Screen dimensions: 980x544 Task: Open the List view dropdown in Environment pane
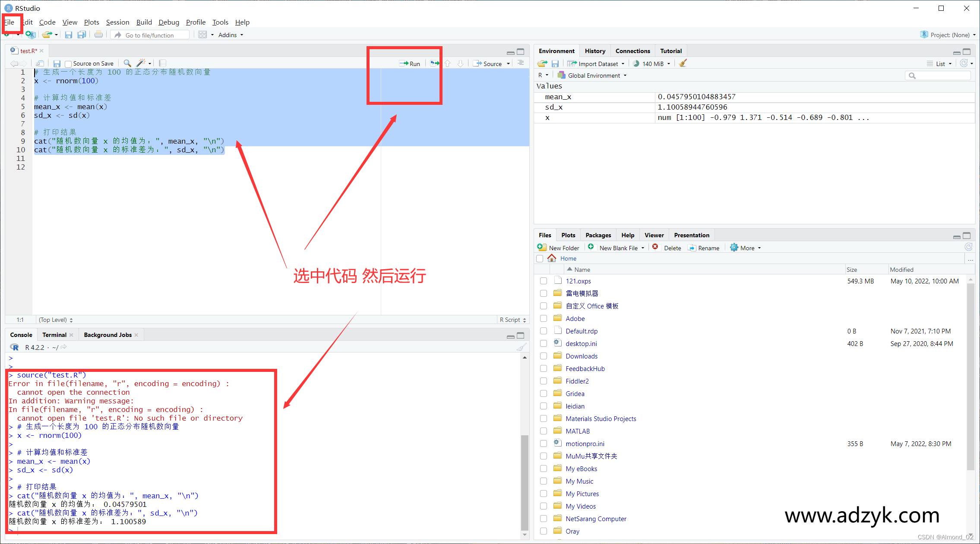tap(940, 63)
